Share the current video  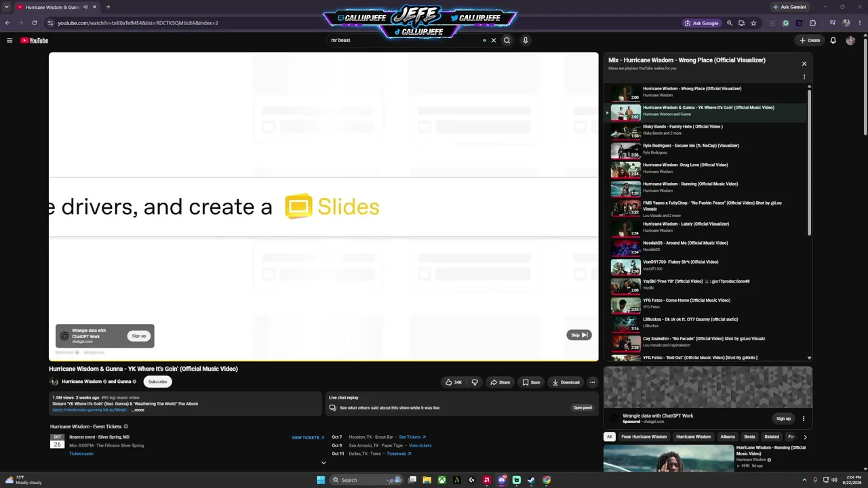point(500,382)
